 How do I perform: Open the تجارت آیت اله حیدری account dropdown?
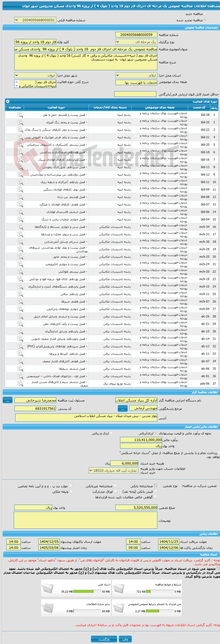coord(113,470)
